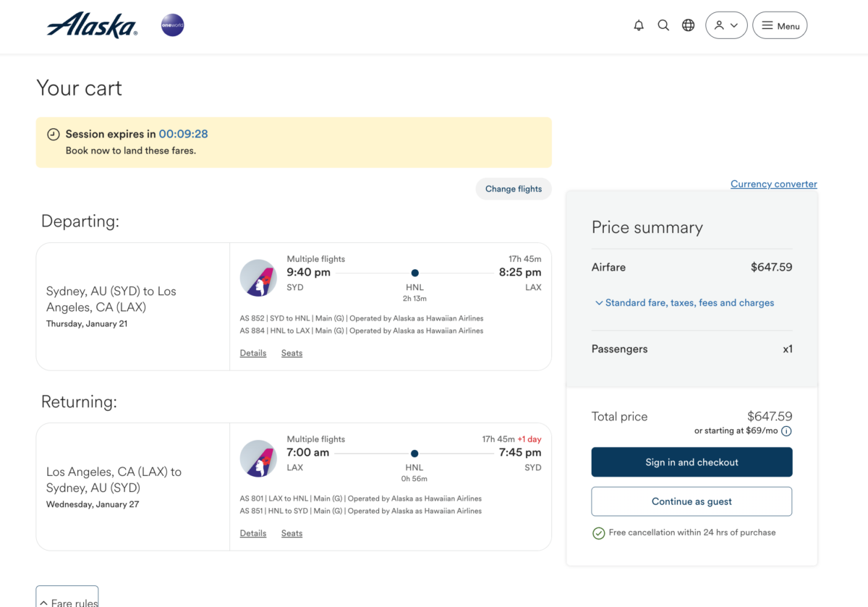Image resolution: width=868 pixels, height=607 pixels.
Task: Open notifications bell icon
Action: (x=639, y=25)
